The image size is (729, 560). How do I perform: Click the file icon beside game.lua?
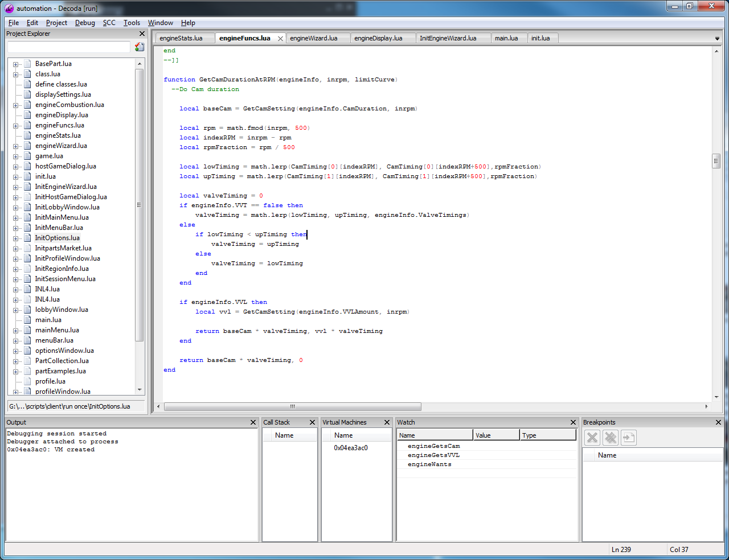(27, 156)
